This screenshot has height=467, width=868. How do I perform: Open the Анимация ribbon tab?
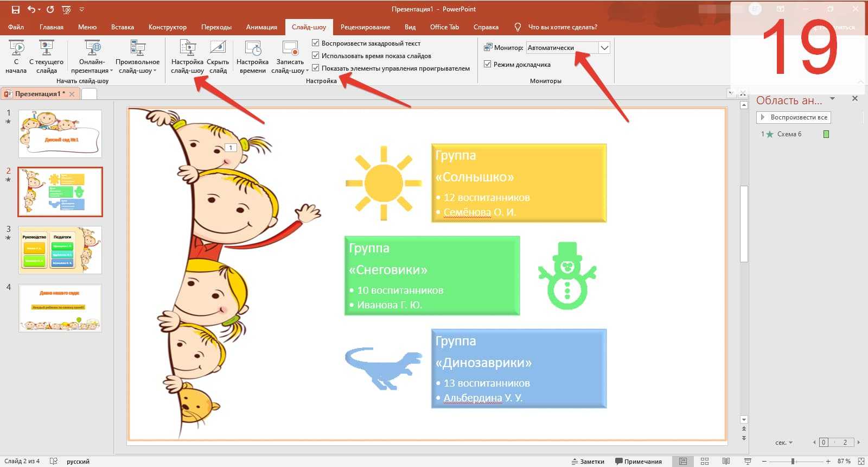[261, 27]
